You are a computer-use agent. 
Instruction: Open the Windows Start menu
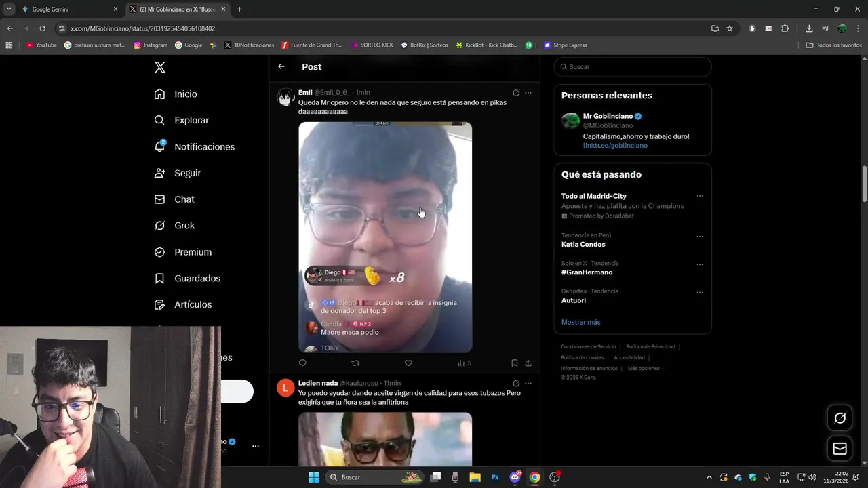(314, 477)
